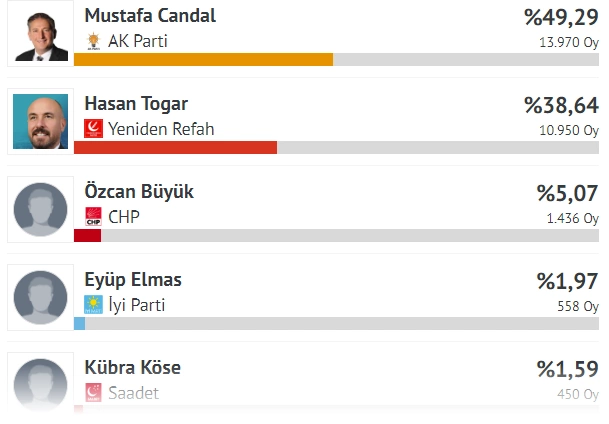Open Mustafa Candal's profile photo
This screenshot has height=424, width=609.
coord(40,33)
